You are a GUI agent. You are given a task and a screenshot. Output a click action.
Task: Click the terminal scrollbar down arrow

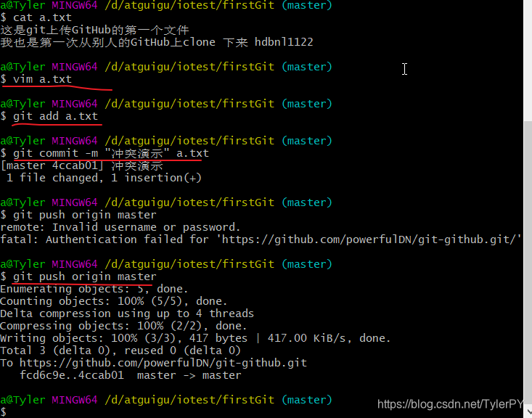click(528, 412)
